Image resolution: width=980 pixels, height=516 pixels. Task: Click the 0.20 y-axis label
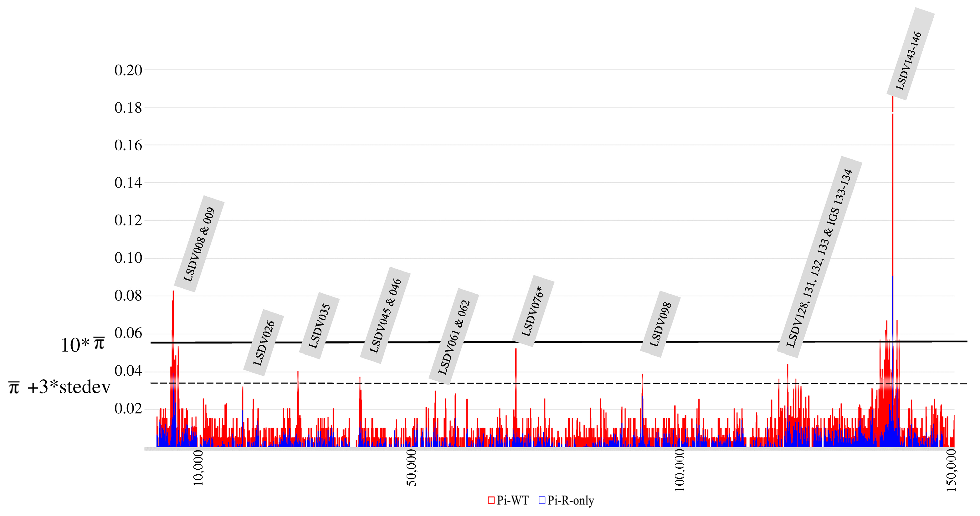coord(128,70)
